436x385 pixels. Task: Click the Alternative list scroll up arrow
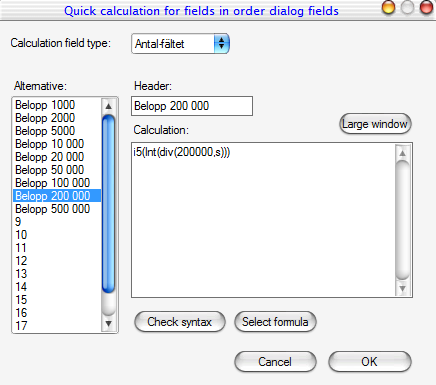[108, 106]
